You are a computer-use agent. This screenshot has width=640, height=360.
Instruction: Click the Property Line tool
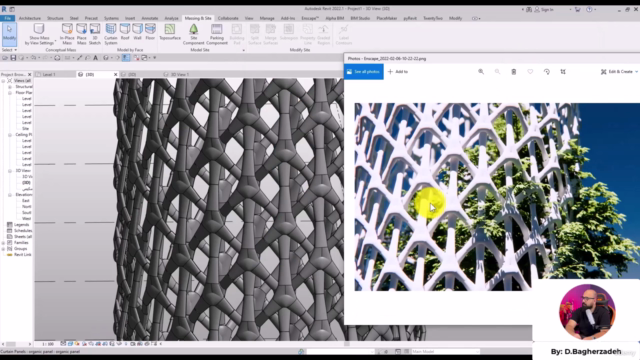tap(308, 34)
